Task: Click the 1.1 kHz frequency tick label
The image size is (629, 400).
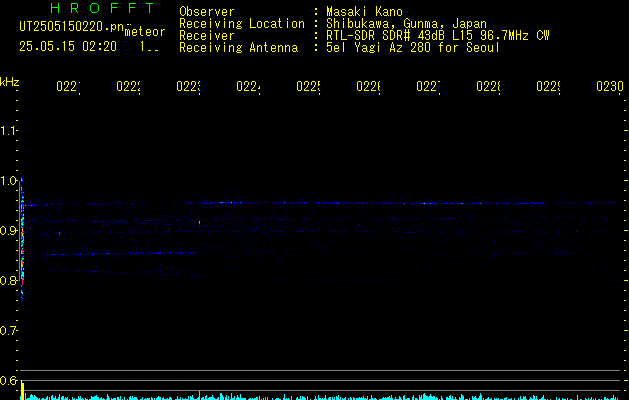Action: point(8,130)
